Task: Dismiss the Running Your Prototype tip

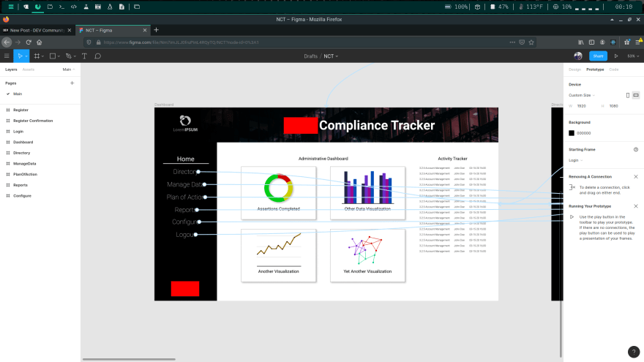Action: coord(636,206)
